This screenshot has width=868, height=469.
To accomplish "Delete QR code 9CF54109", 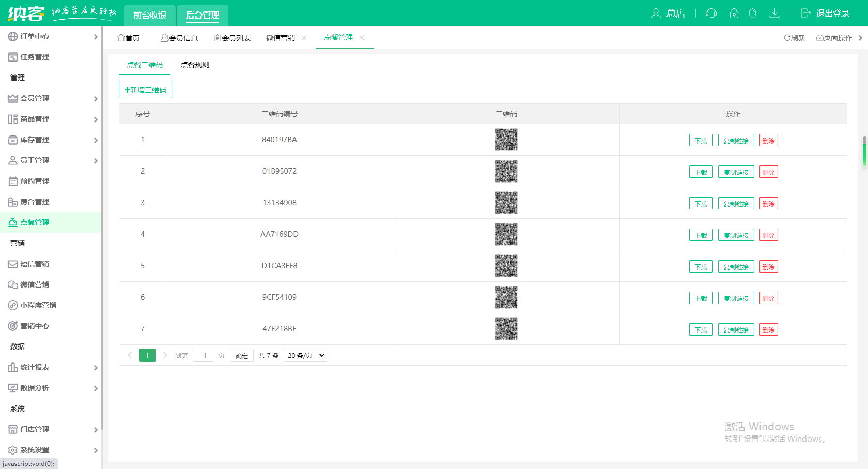I will coord(769,298).
